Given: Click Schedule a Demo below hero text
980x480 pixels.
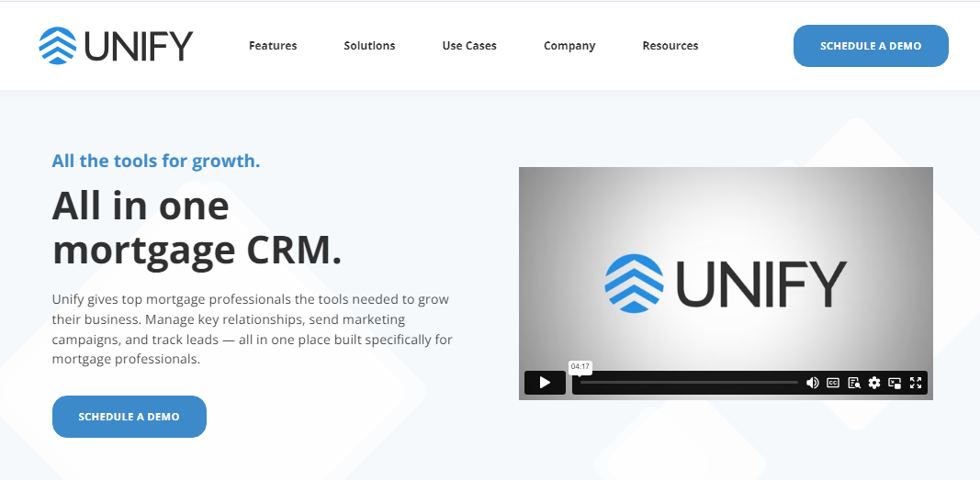Looking at the screenshot, I should tap(130, 417).
